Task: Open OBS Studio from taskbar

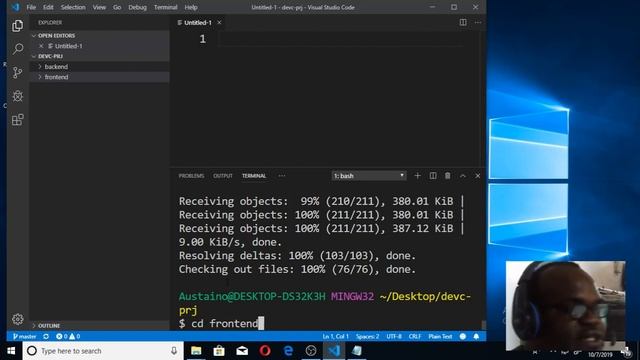Action: (311, 351)
